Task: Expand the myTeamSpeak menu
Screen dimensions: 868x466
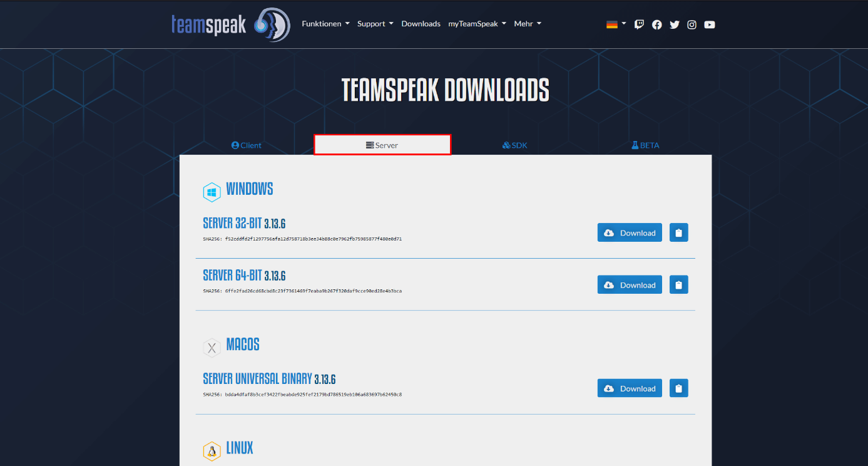Action: coord(477,24)
